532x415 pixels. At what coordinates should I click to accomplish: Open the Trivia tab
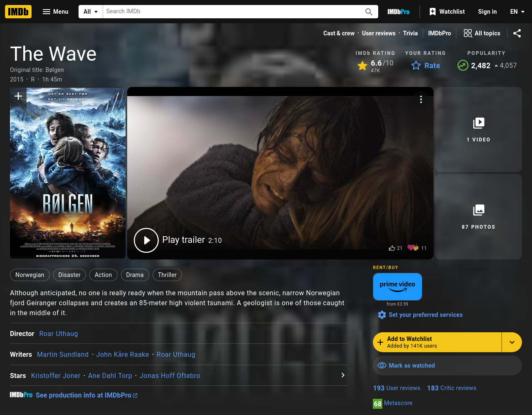[x=410, y=33]
